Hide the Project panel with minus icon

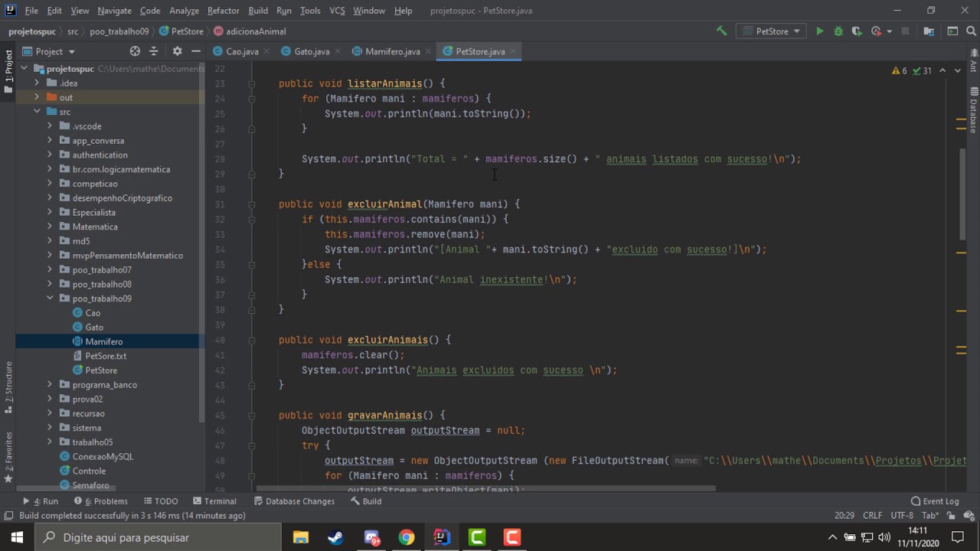pyautogui.click(x=196, y=51)
